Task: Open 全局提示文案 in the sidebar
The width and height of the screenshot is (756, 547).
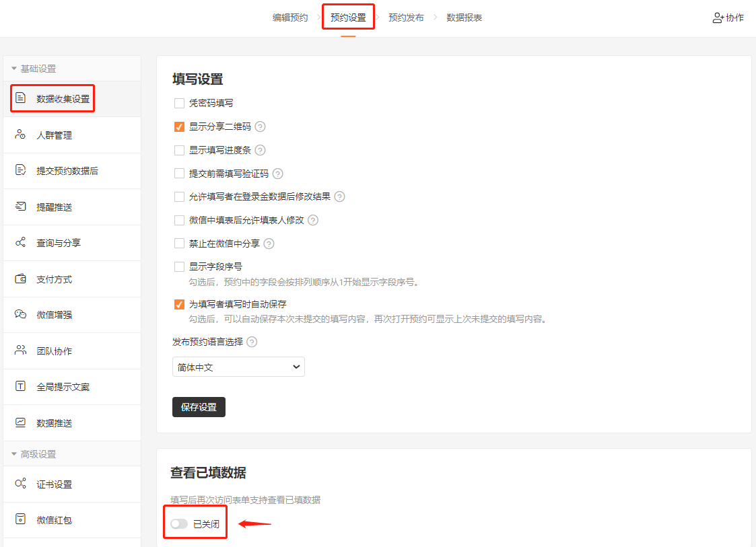Action: tap(72, 387)
